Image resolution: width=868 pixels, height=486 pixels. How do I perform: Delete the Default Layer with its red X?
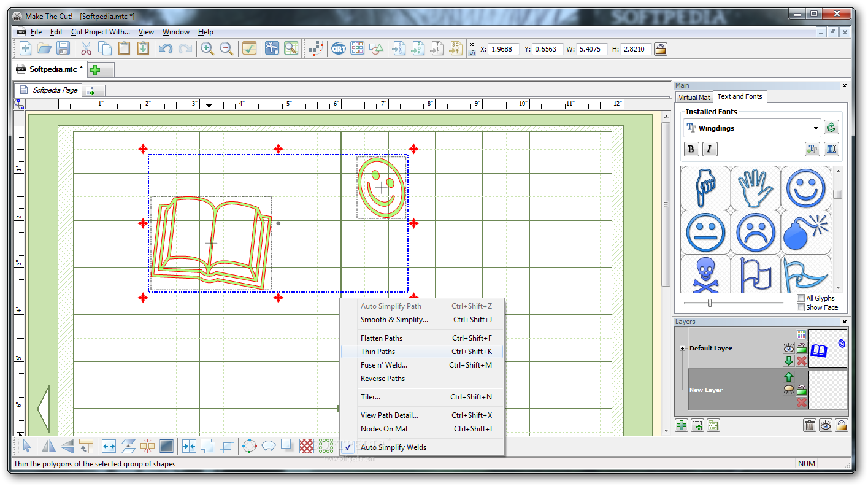(801, 361)
